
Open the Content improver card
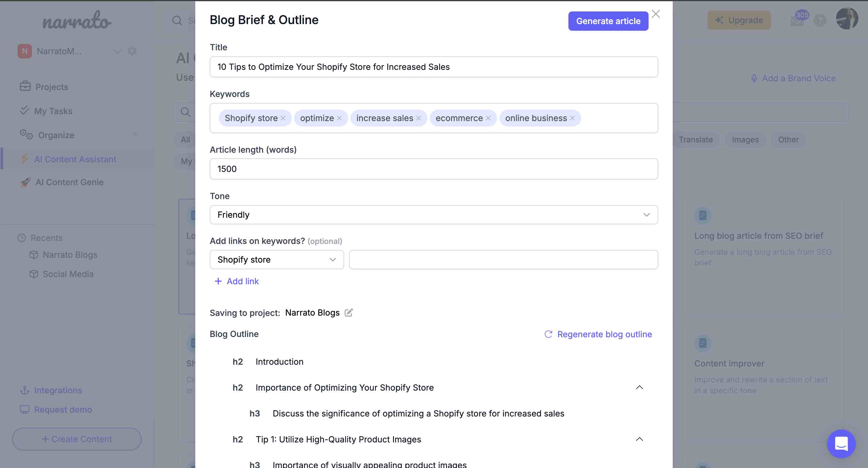pos(765,384)
